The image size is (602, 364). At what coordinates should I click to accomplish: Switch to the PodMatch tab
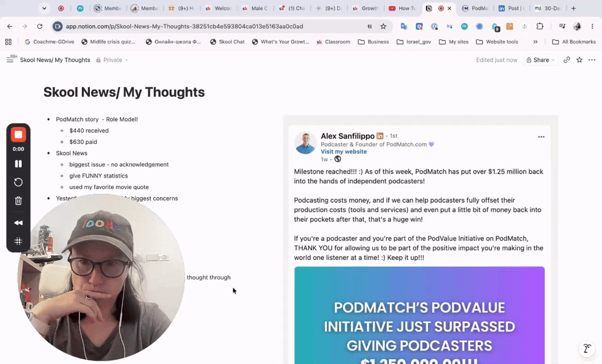click(x=475, y=8)
